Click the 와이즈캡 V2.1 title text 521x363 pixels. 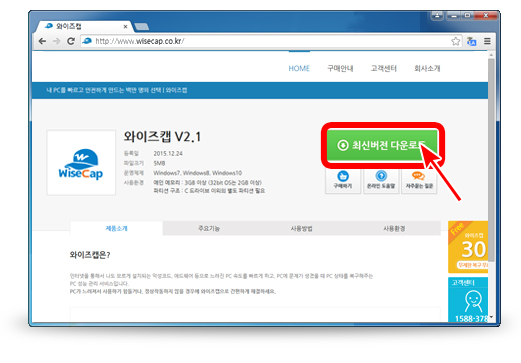pos(162,137)
